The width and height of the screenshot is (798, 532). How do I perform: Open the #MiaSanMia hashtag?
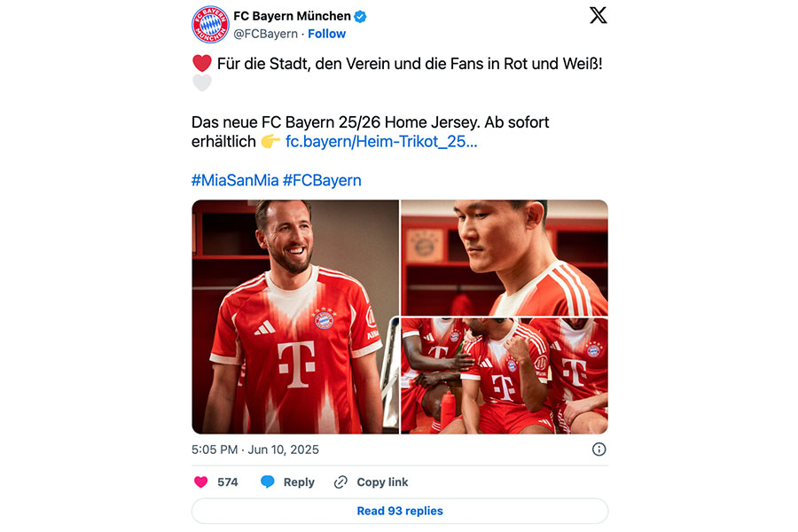pos(235,180)
